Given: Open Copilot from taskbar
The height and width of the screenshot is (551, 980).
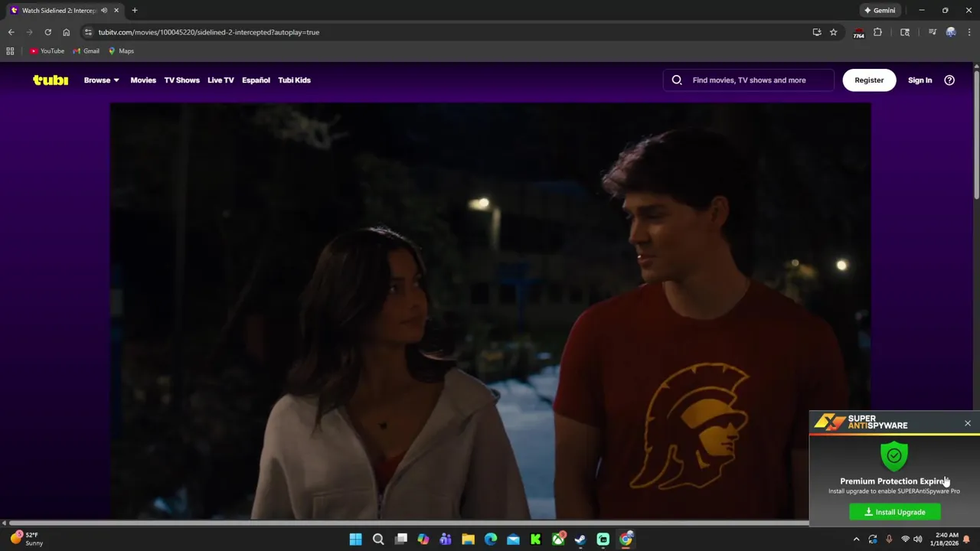Looking at the screenshot, I should [423, 540].
